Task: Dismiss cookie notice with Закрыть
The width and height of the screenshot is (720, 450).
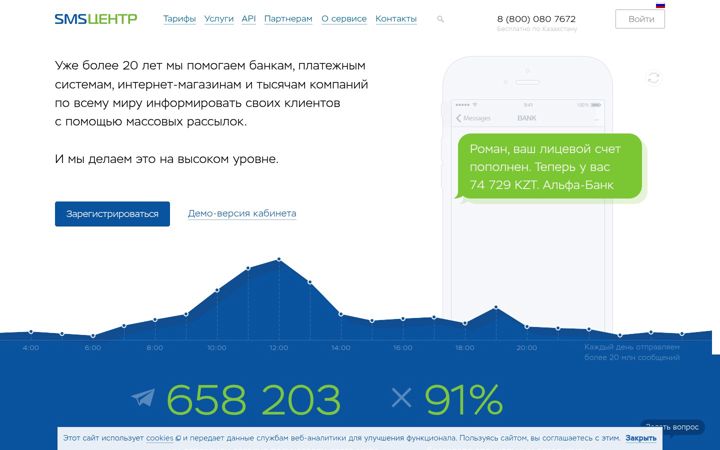Action: pyautogui.click(x=641, y=438)
